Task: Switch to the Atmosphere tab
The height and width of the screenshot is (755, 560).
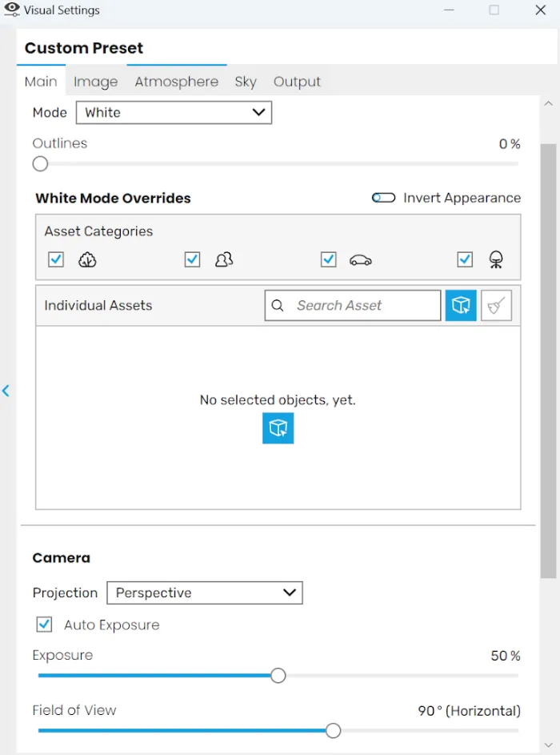Action: pos(176,82)
